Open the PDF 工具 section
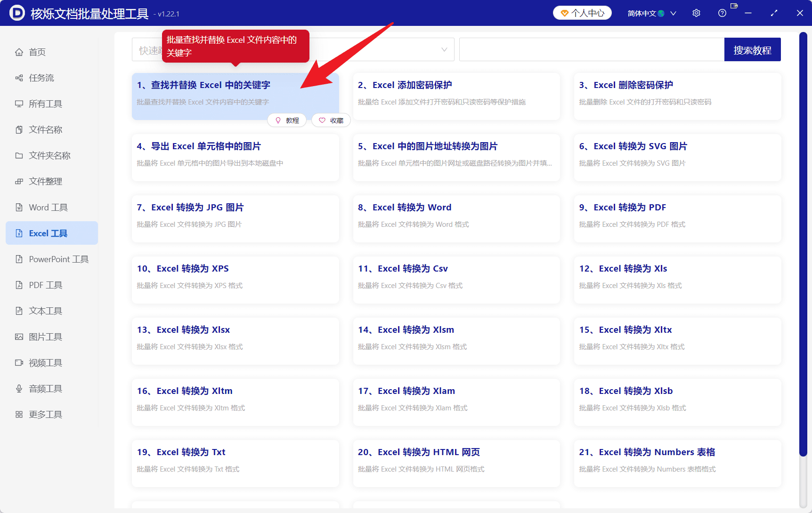 (x=45, y=285)
